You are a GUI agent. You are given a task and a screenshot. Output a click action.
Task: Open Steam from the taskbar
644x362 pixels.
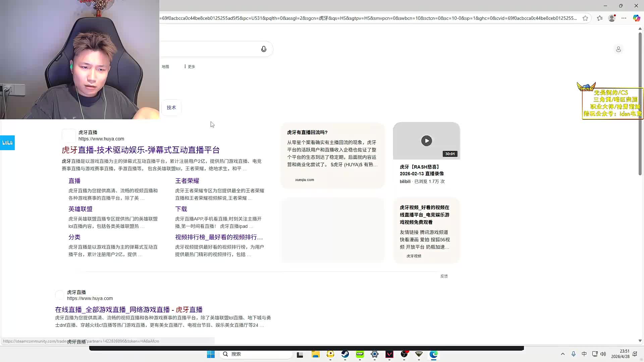345,354
